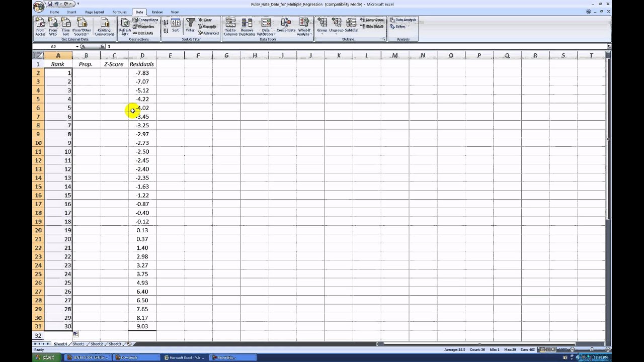Click the Save icon in Quick Access toolbar
Screen dimensions: 644x362
50,4
